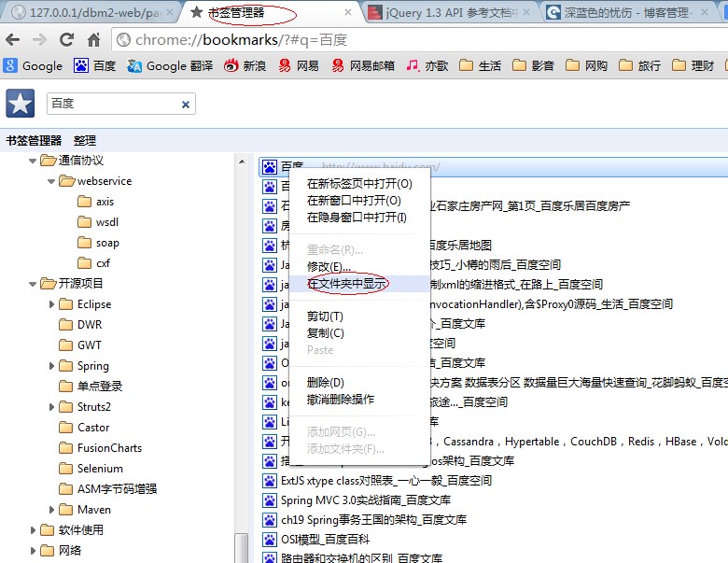728x563 pixels.
Task: Switch to the jQuery 1.3 API tab
Action: (451, 12)
